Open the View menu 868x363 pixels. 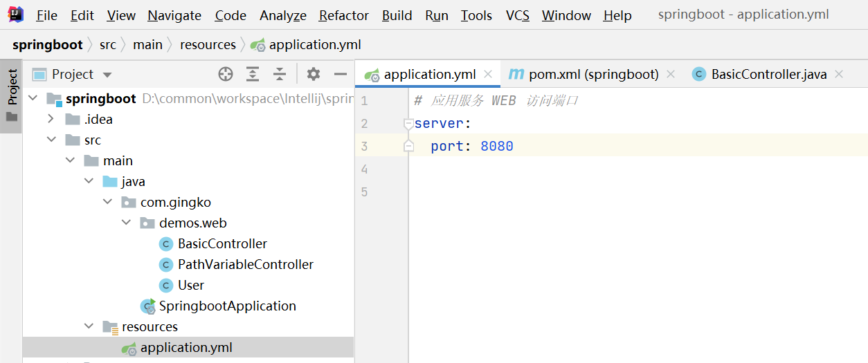pos(121,15)
